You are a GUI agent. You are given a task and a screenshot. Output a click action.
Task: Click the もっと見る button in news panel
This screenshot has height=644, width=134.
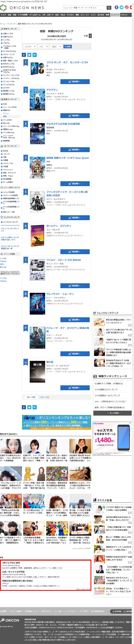click(112, 413)
